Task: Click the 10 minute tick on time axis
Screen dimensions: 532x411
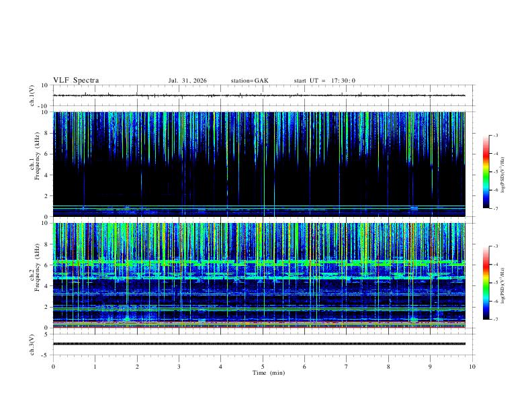Action: point(472,367)
